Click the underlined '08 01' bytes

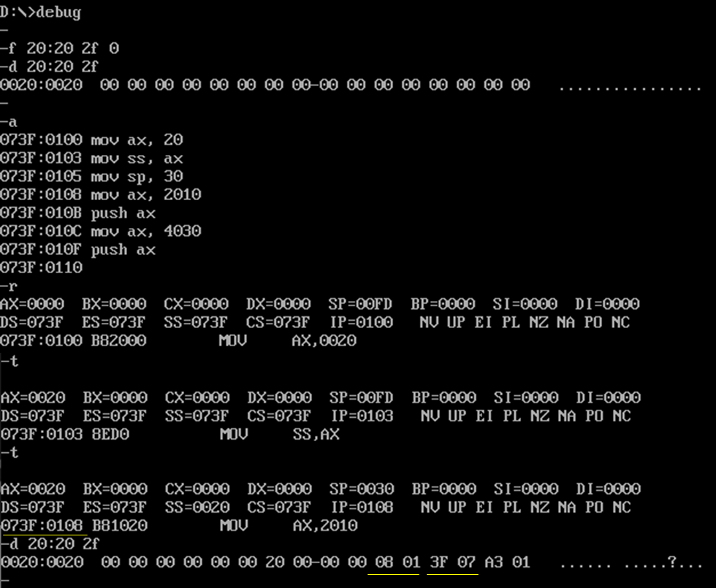pos(397,562)
